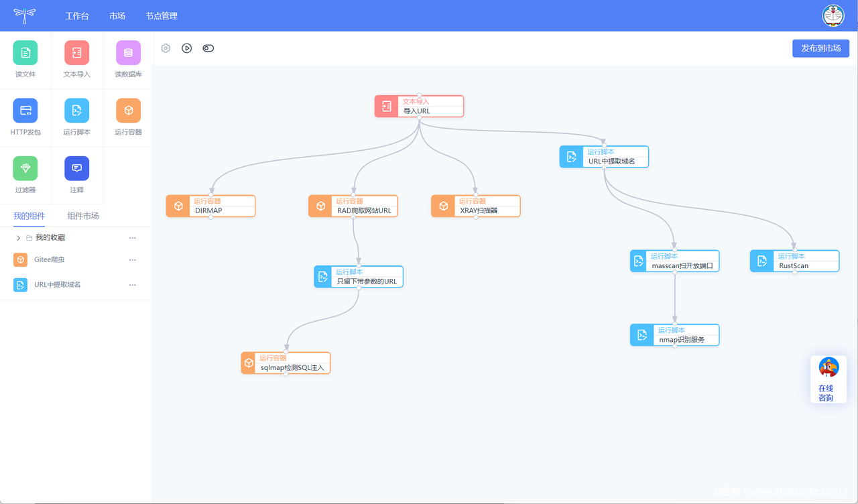Select the 运行容器 component icon
This screenshot has width=858, height=504.
pyautogui.click(x=128, y=111)
